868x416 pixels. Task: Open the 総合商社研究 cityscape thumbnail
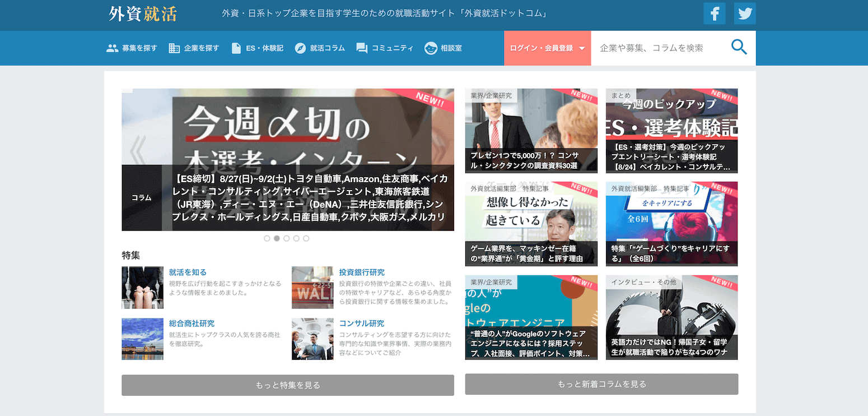pyautogui.click(x=143, y=339)
